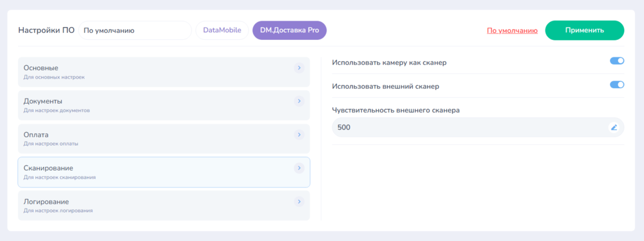Viewport: 644px width, 241px height.
Task: Click the Применить button
Action: [x=585, y=30]
